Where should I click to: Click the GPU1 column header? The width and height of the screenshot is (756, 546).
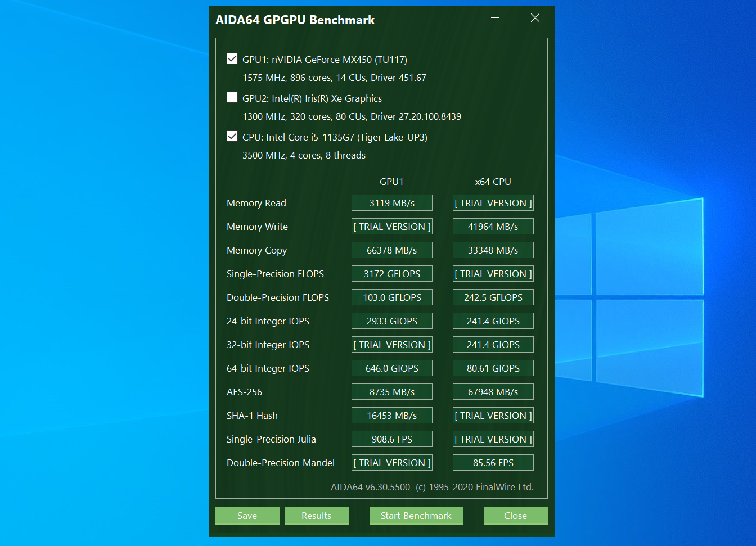pos(391,182)
